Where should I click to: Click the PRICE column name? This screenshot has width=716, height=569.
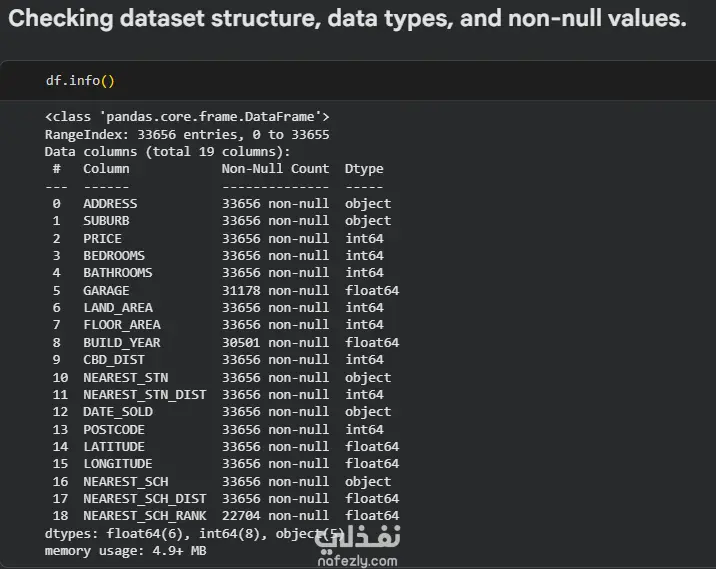[x=102, y=239]
